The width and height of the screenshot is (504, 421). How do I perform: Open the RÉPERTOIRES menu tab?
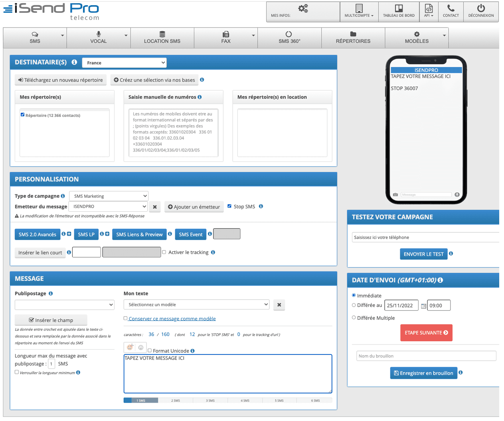pyautogui.click(x=353, y=37)
